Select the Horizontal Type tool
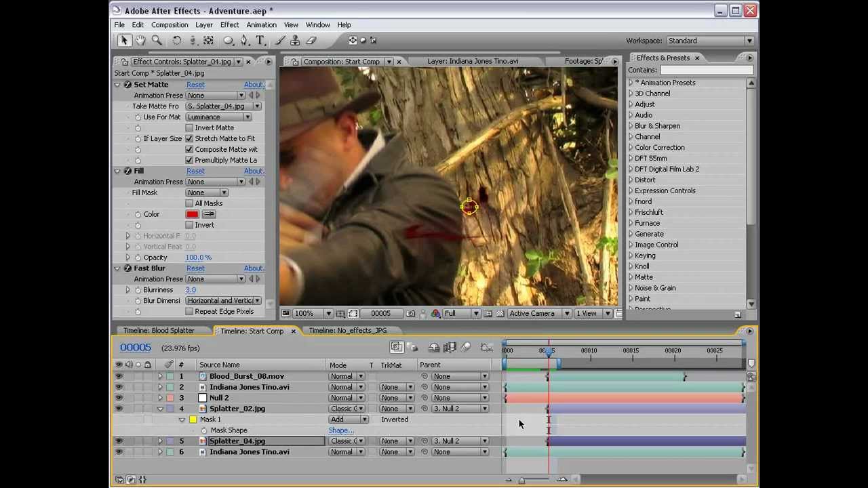Viewport: 868px width, 488px height. 260,41
